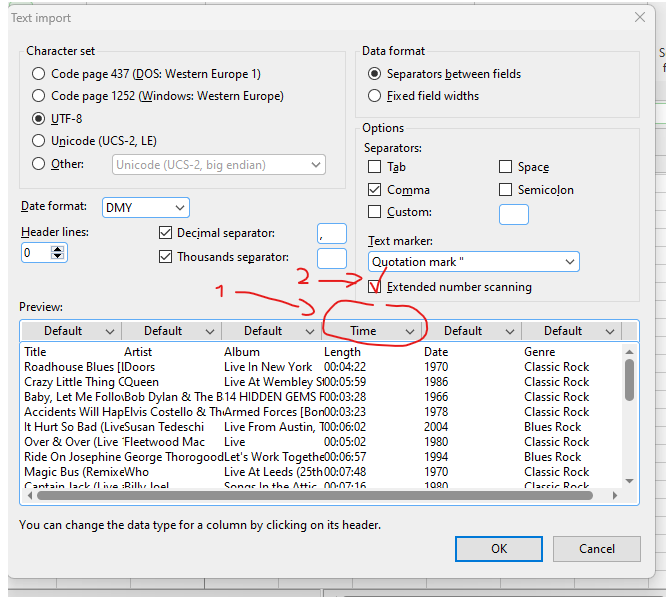Open the Time column type dropdown
672x599 pixels.
click(409, 331)
